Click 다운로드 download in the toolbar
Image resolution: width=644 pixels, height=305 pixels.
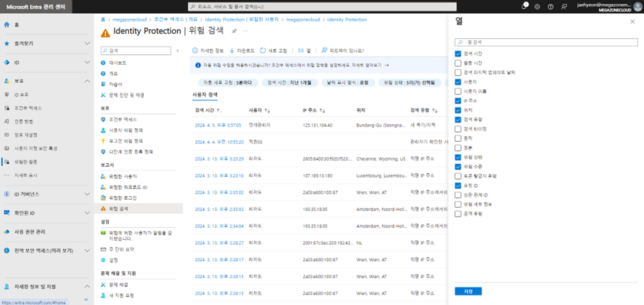[x=242, y=51]
